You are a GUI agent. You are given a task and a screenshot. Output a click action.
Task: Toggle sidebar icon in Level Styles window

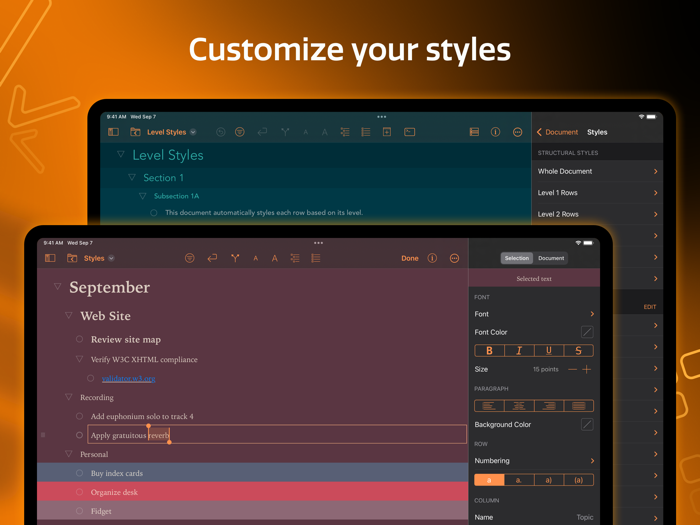tap(113, 132)
